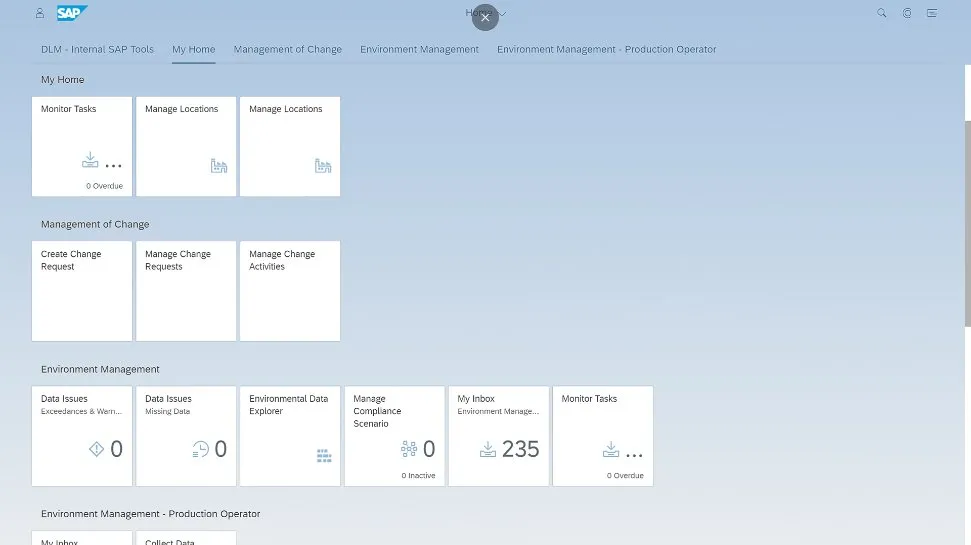The width and height of the screenshot is (971, 545).
Task: Click '0 Inactive' on compliance scenario tile
Action: pyautogui.click(x=418, y=476)
